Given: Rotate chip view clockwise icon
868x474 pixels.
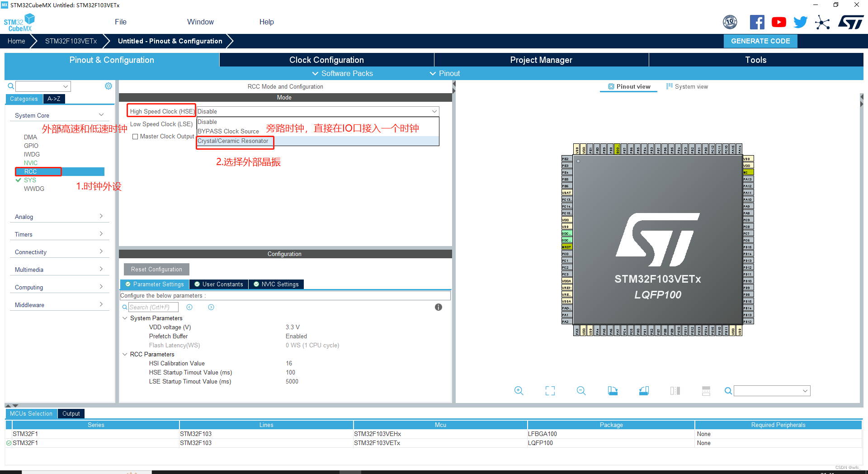Looking at the screenshot, I should (x=613, y=391).
